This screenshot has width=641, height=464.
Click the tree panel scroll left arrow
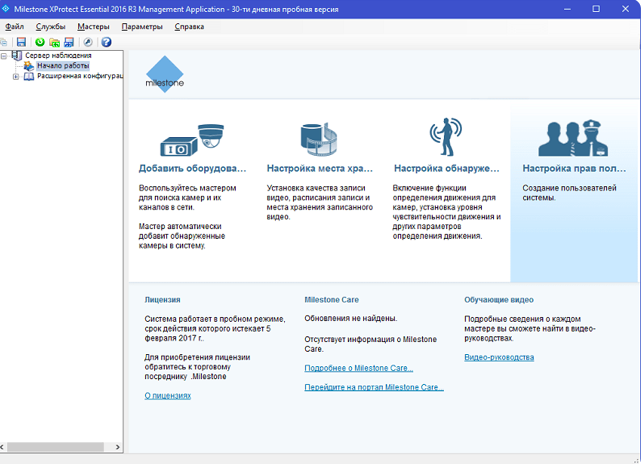tap(2, 447)
